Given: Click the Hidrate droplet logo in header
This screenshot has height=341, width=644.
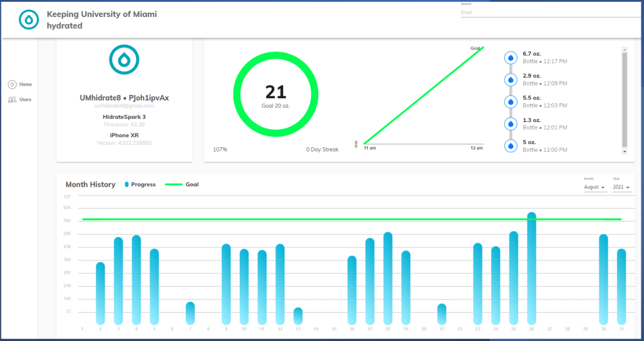Looking at the screenshot, I should pos(29,20).
